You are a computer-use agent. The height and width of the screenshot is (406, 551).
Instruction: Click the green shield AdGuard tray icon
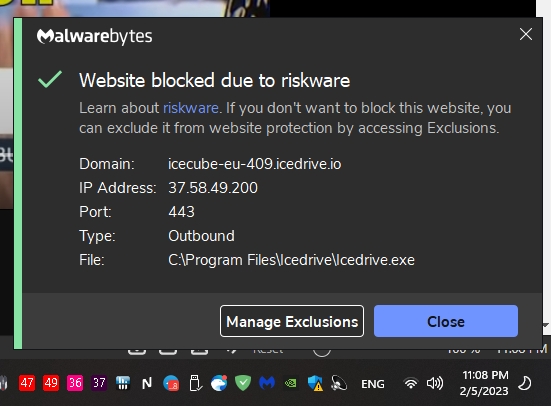point(243,383)
